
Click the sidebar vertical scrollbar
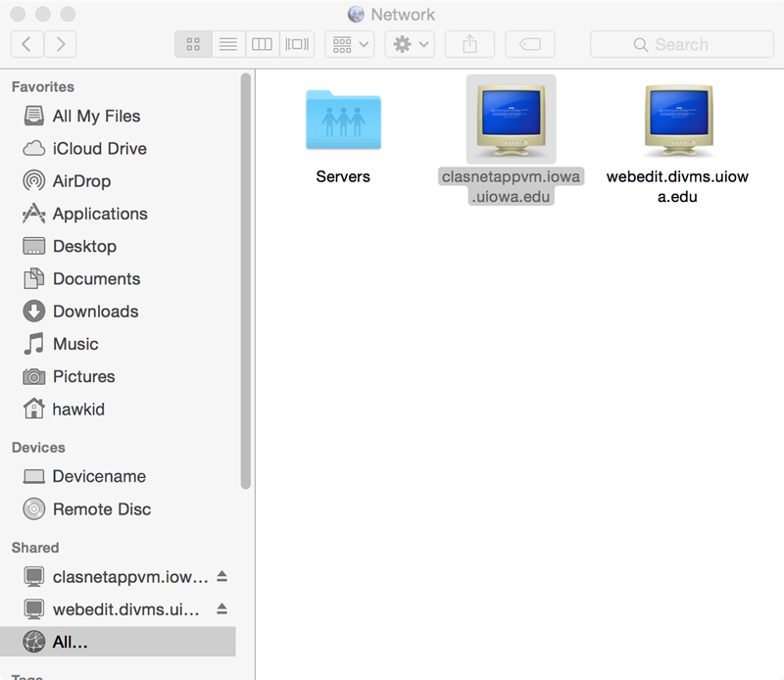tap(245, 284)
